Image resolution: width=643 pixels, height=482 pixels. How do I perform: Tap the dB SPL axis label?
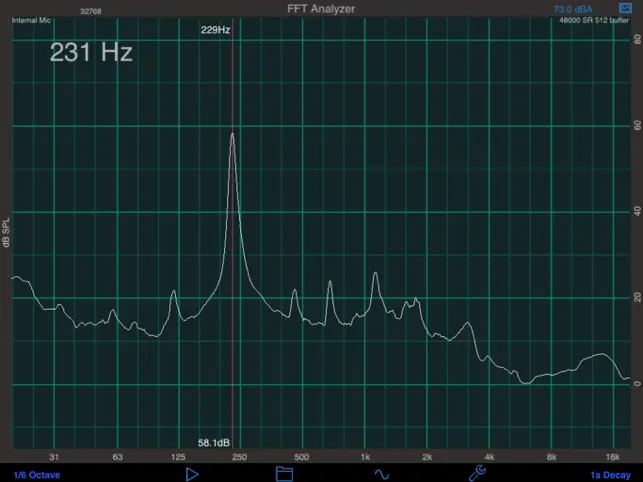6,233
